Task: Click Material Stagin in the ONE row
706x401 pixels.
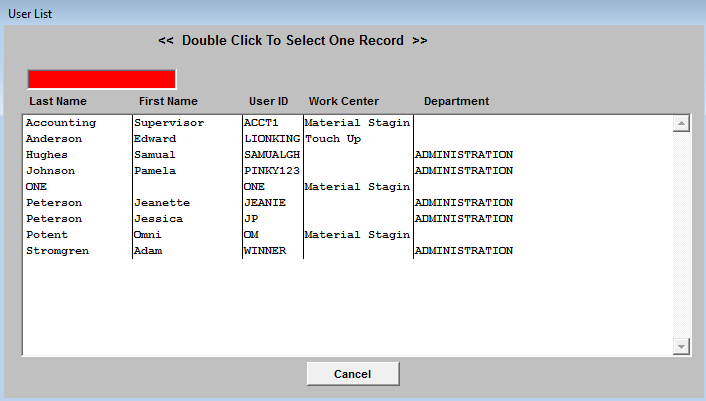Action: (x=358, y=187)
